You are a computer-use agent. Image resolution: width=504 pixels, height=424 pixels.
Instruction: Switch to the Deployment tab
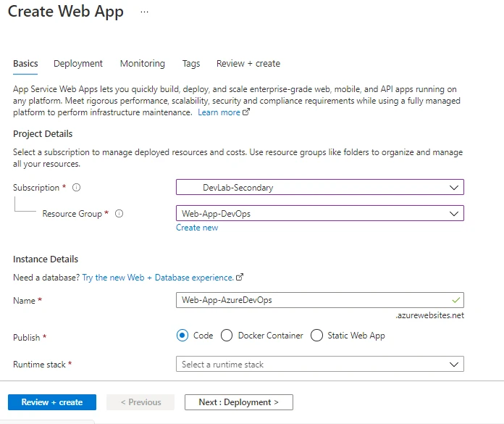tap(78, 64)
